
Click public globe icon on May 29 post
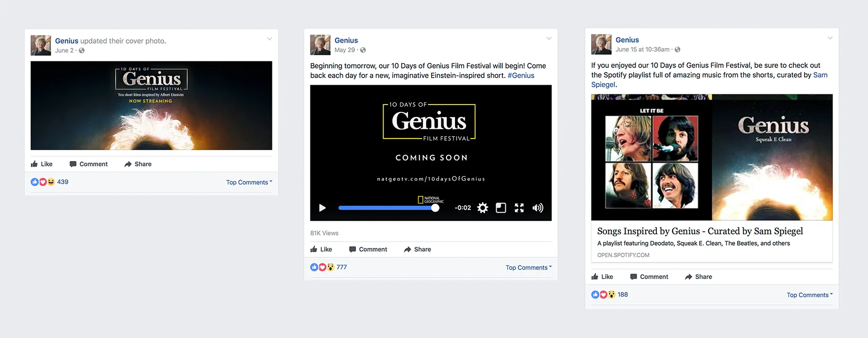click(363, 50)
